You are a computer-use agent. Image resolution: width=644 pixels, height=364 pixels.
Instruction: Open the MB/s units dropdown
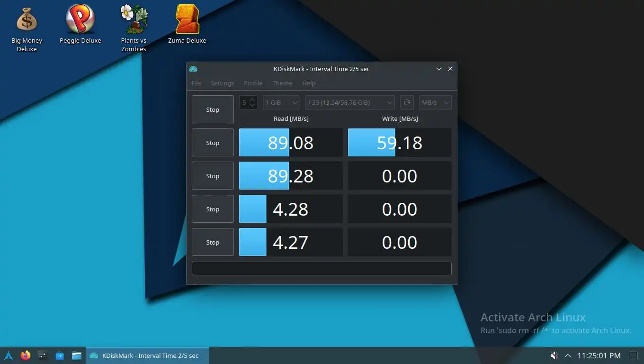pyautogui.click(x=435, y=102)
